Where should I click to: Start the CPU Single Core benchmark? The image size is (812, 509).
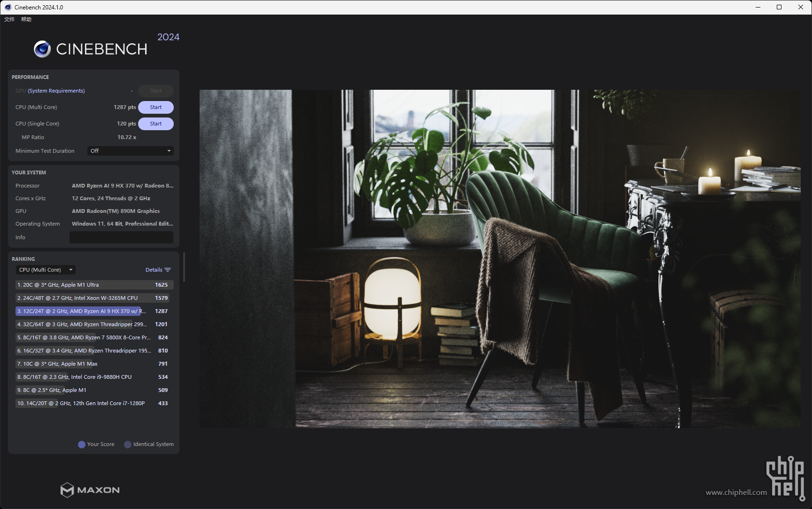(156, 124)
